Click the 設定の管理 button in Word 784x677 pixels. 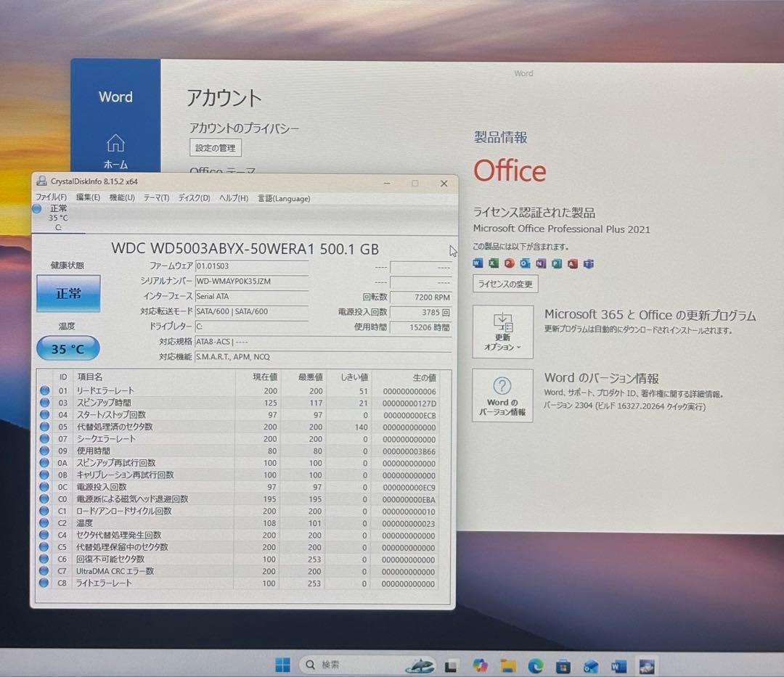pos(216,148)
